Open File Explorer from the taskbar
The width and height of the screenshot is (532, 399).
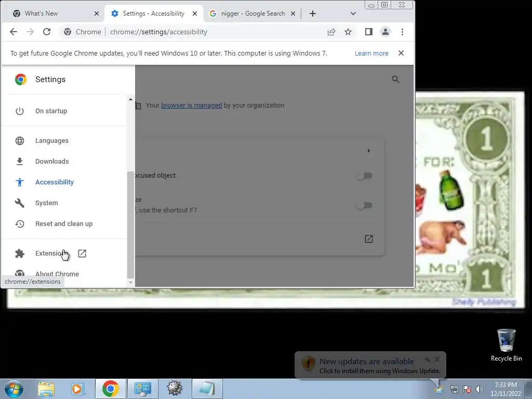[46, 389]
